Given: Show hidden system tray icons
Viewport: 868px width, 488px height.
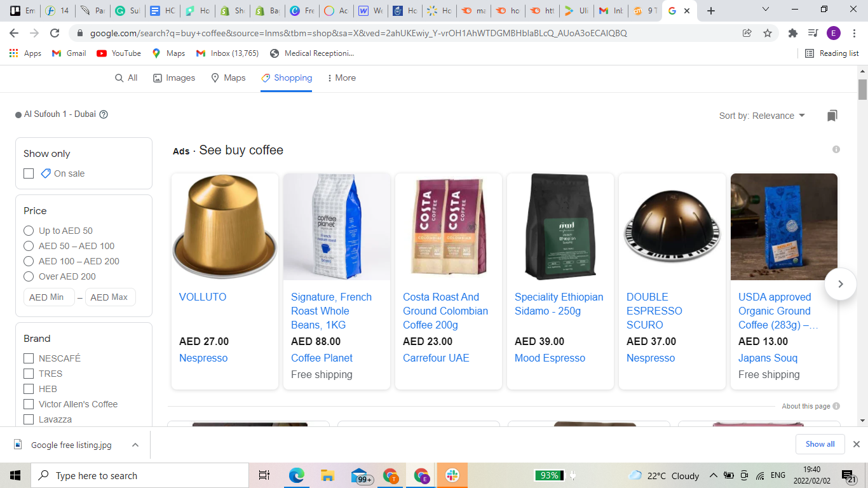Looking at the screenshot, I should point(713,475).
